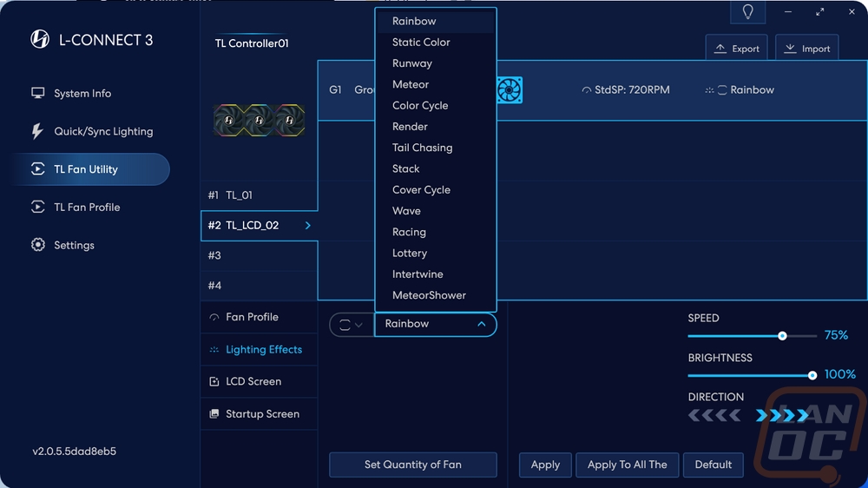This screenshot has width=868, height=488.
Task: Choose Meteor lighting effect
Action: coord(436,84)
